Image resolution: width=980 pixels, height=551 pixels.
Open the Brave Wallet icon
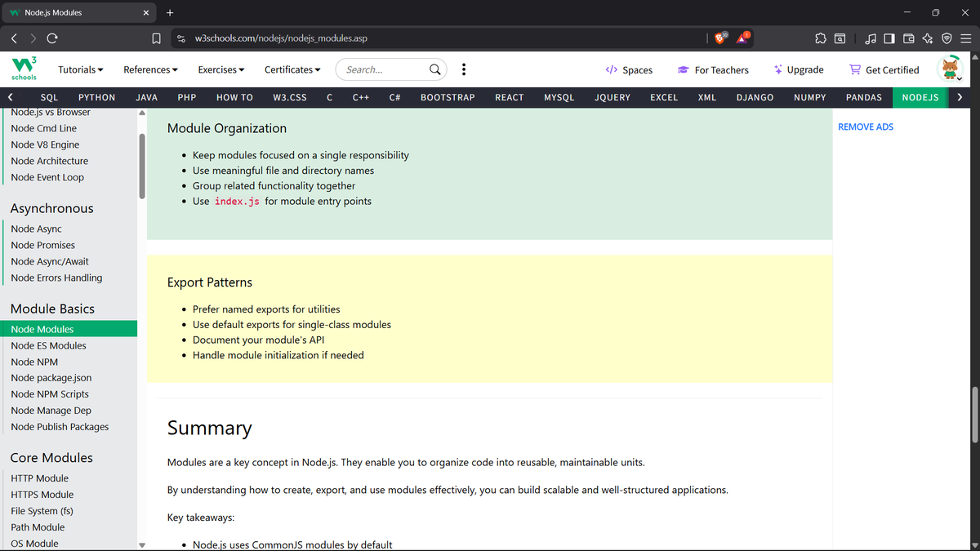[908, 38]
